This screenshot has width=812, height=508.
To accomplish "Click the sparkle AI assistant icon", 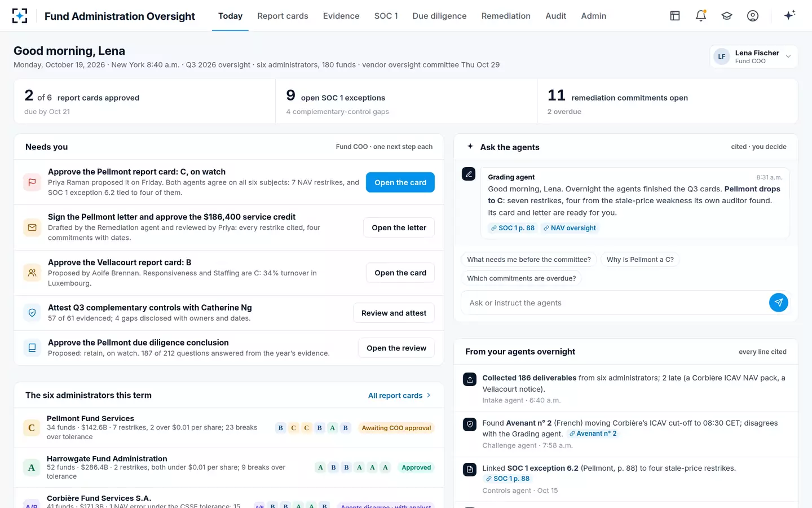I will 789,15.
